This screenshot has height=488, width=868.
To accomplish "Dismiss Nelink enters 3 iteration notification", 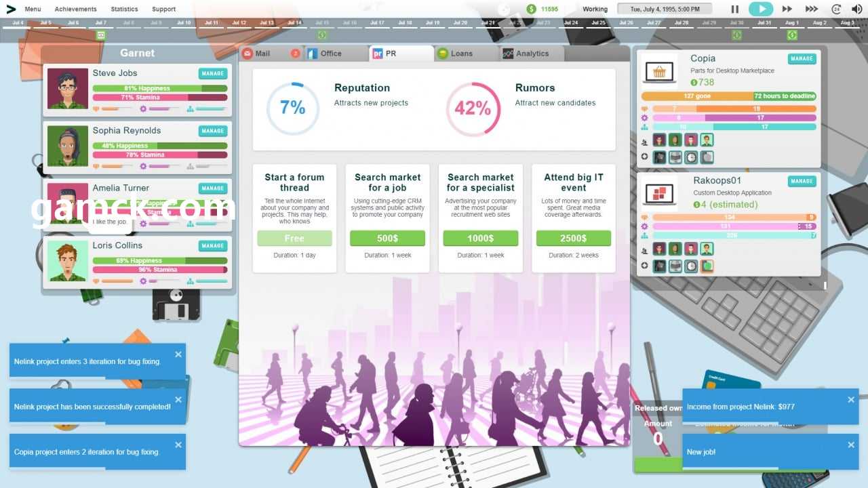I will [x=178, y=354].
